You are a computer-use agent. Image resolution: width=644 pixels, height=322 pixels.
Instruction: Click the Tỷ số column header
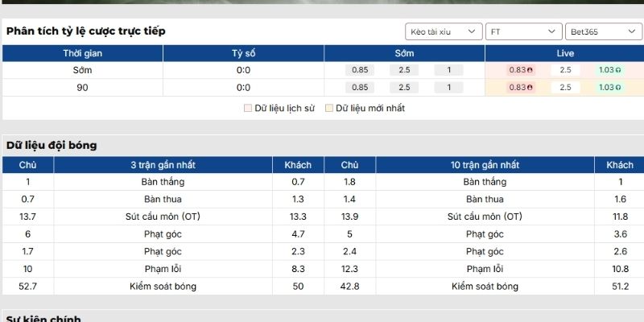(x=244, y=53)
